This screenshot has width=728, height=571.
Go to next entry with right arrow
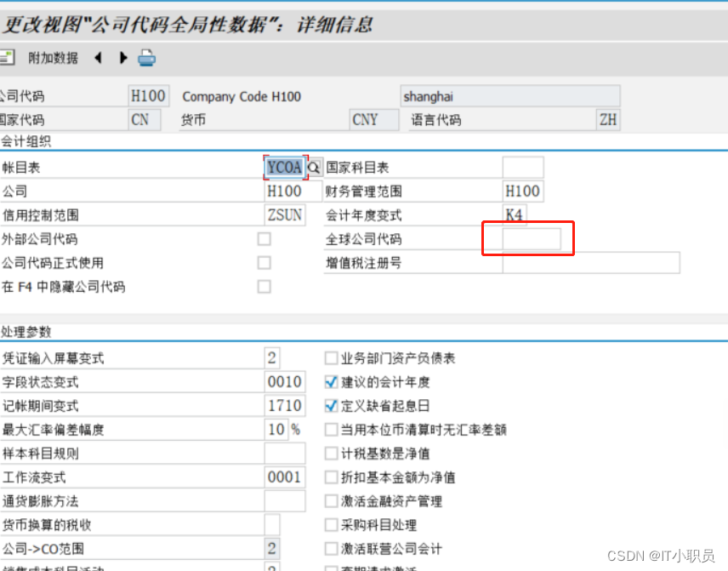pos(123,58)
